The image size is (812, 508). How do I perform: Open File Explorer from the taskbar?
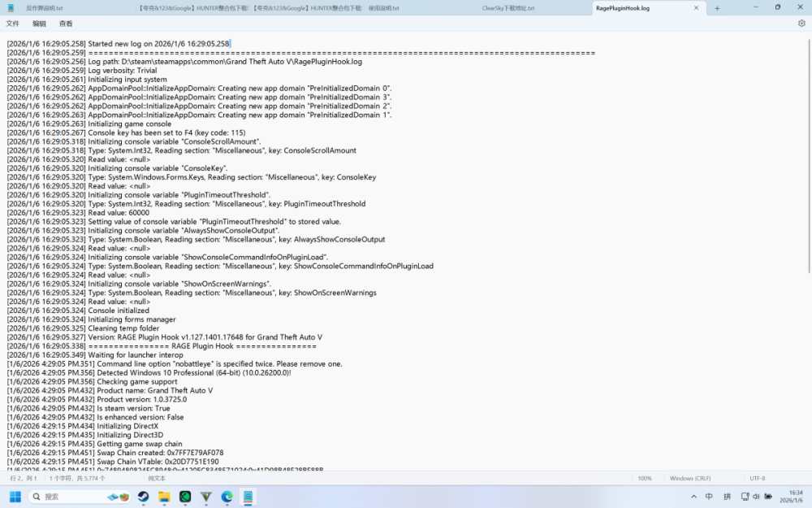164,497
